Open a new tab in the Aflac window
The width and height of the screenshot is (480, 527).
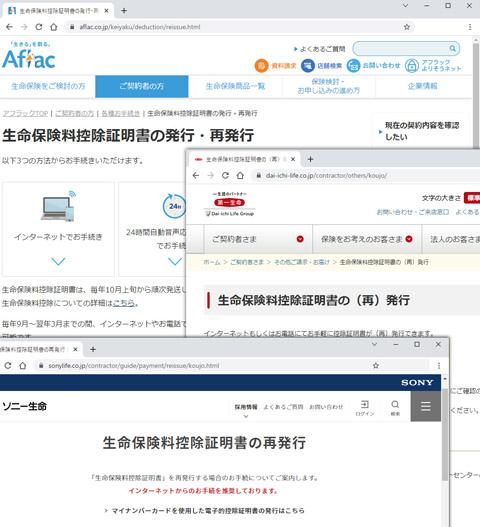tap(124, 11)
